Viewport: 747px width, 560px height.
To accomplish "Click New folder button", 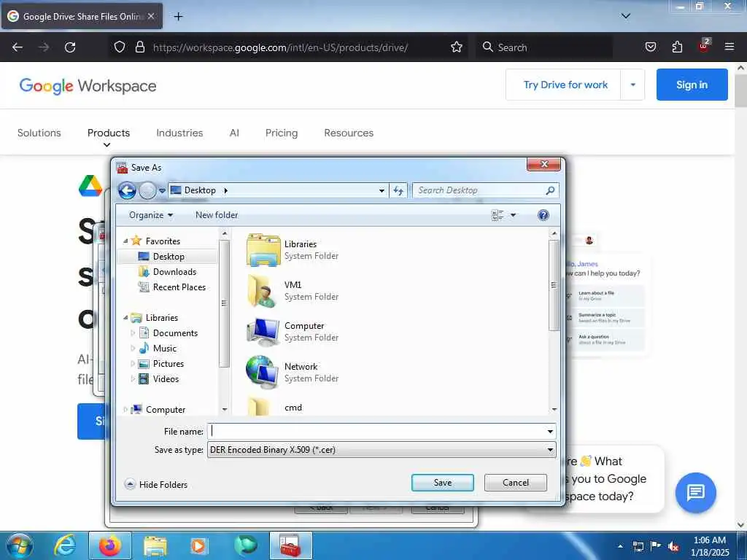I will [216, 215].
